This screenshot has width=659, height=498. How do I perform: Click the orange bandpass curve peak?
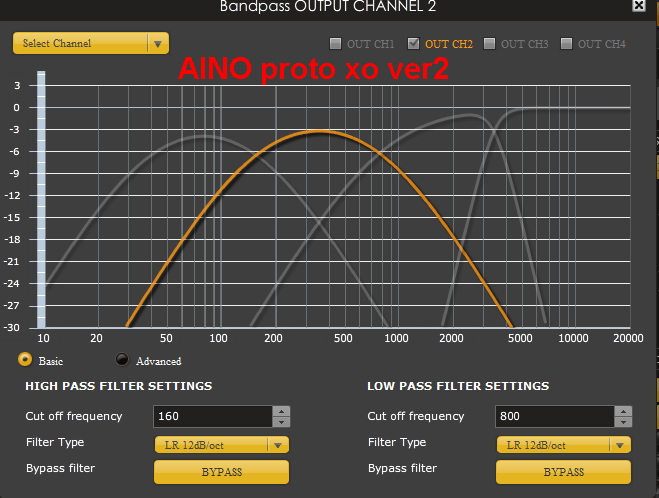[319, 132]
